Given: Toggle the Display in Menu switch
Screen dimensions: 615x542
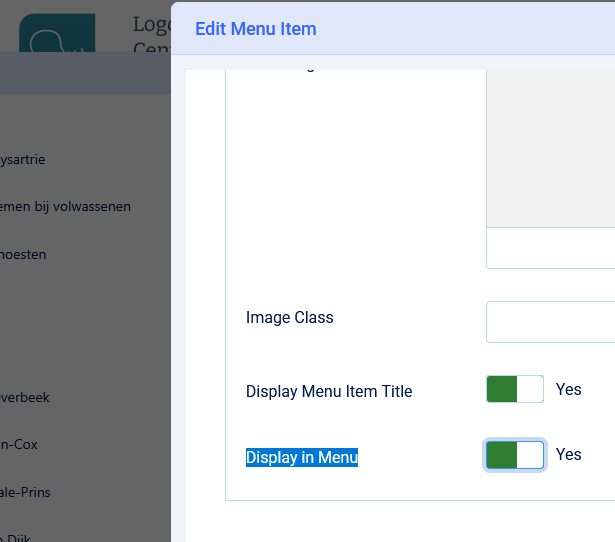Looking at the screenshot, I should click(x=514, y=455).
